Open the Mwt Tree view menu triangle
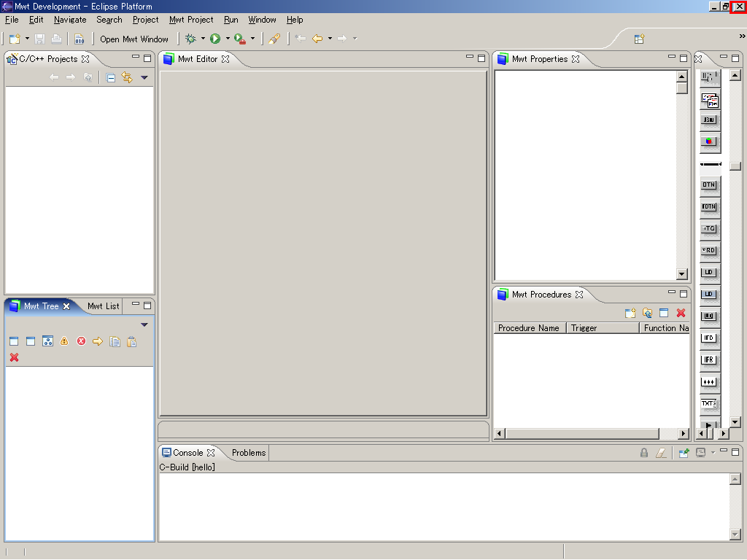The height and width of the screenshot is (560, 747). point(144,324)
